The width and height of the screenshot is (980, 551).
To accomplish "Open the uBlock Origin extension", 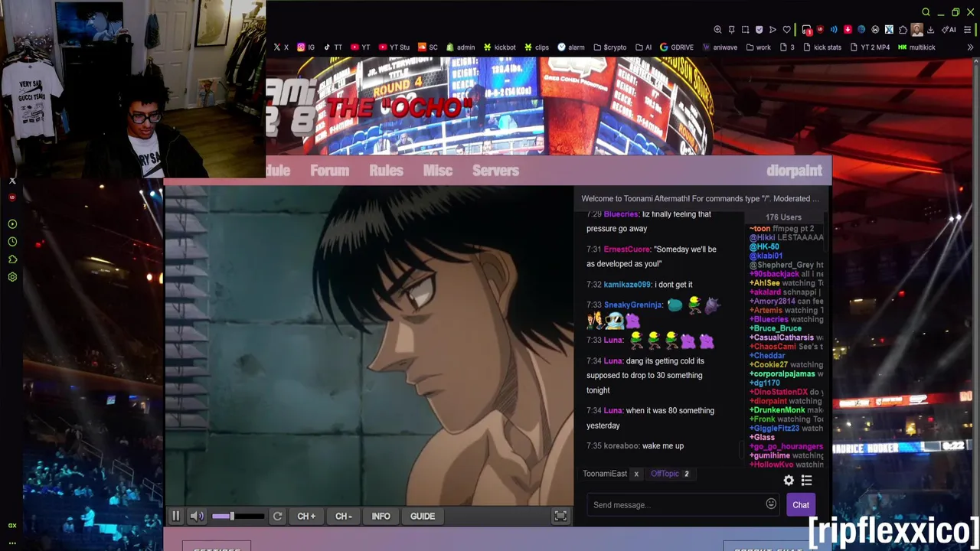I will (x=820, y=29).
